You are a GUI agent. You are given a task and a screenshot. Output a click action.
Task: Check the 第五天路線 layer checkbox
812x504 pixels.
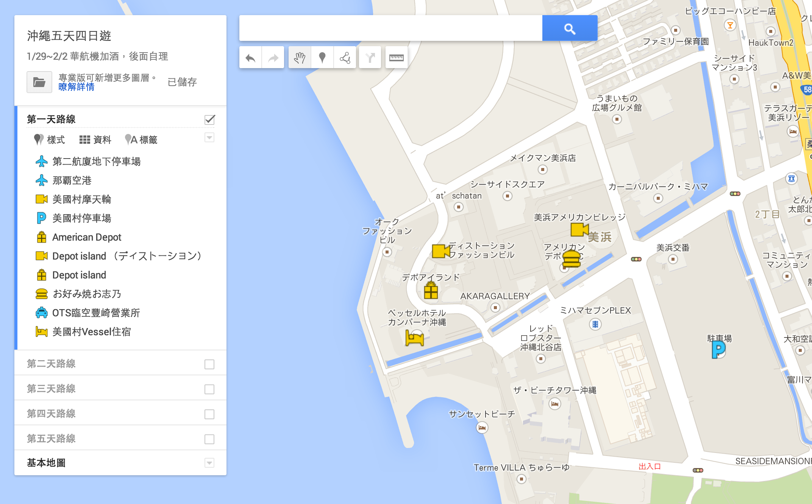pos(209,439)
